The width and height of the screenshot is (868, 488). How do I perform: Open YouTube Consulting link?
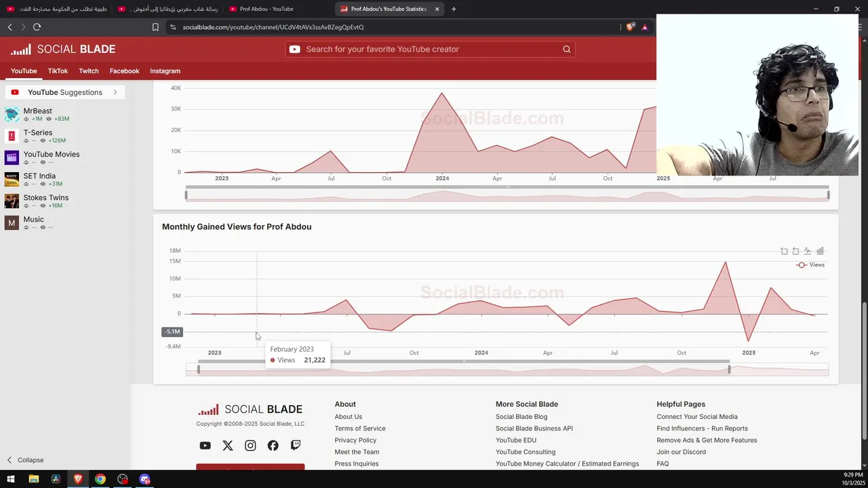click(526, 452)
